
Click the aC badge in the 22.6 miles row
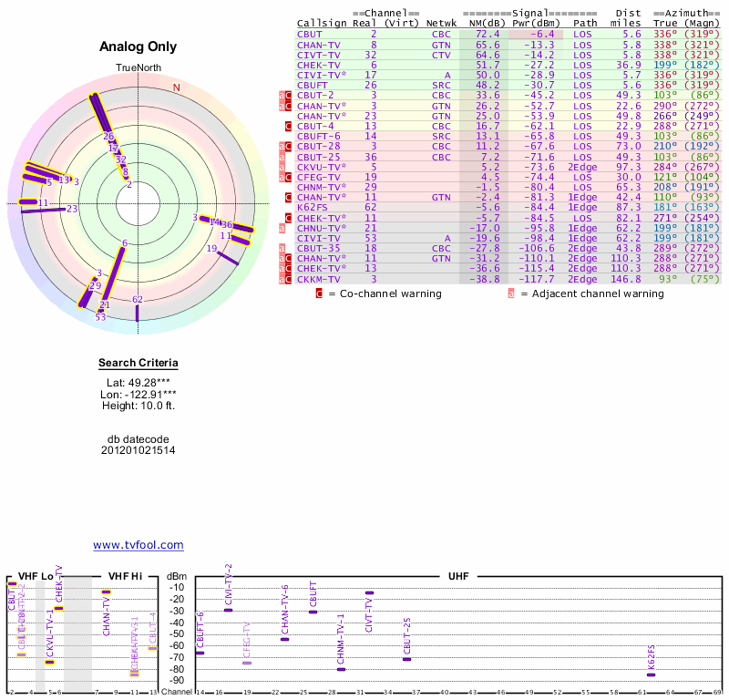(x=285, y=106)
